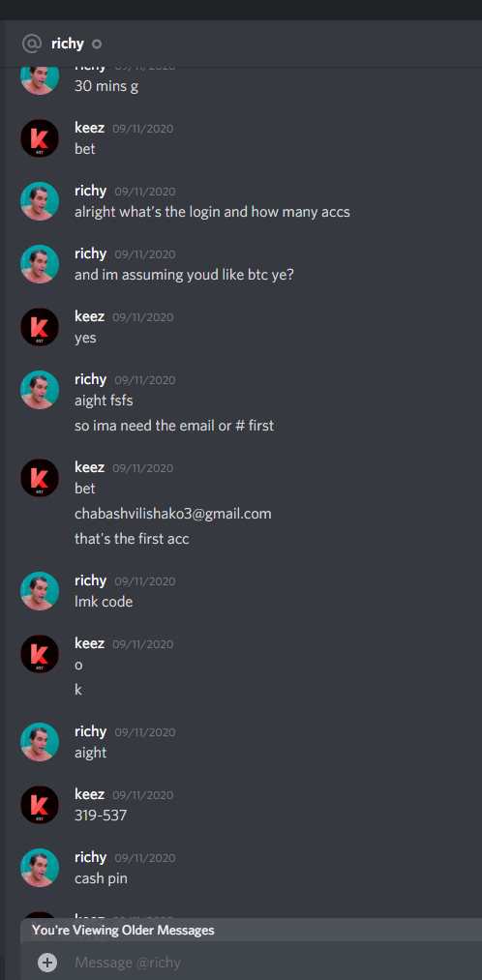Click richy username above 'cash pin'
The image size is (482, 980).
(91, 857)
